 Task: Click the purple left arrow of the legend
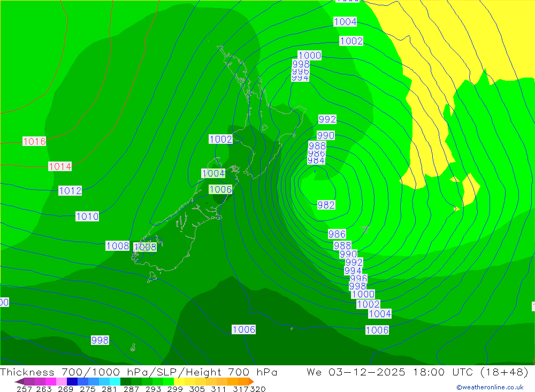pos(19,381)
